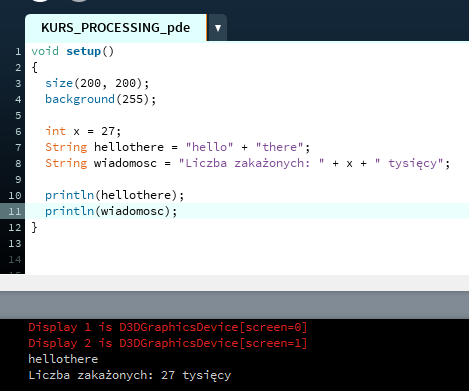Viewport: 469px width, 391px height.
Task: Click line number 13 in the gutter
Action: tap(15, 243)
